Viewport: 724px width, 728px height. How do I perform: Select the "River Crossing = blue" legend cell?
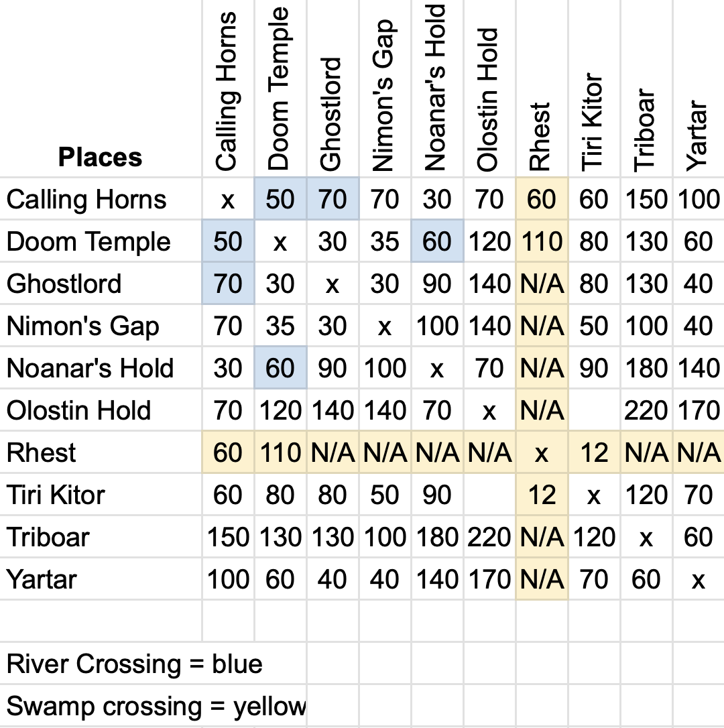pos(134,664)
